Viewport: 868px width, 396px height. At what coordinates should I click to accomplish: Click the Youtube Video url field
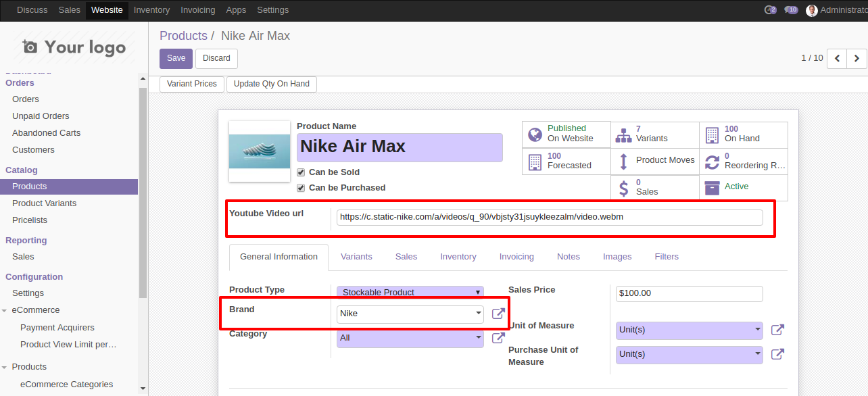pyautogui.click(x=550, y=218)
